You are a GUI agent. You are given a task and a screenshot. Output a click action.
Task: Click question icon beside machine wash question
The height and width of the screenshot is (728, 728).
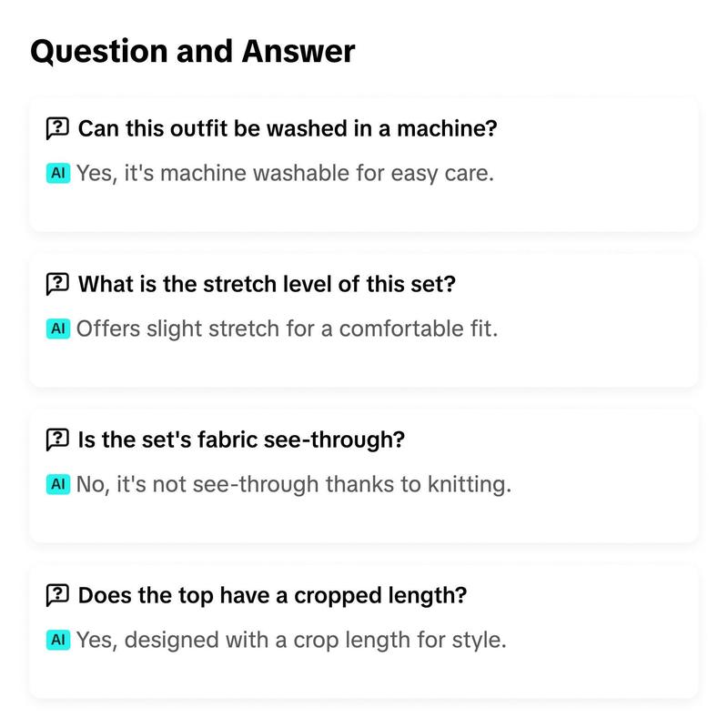click(x=57, y=128)
